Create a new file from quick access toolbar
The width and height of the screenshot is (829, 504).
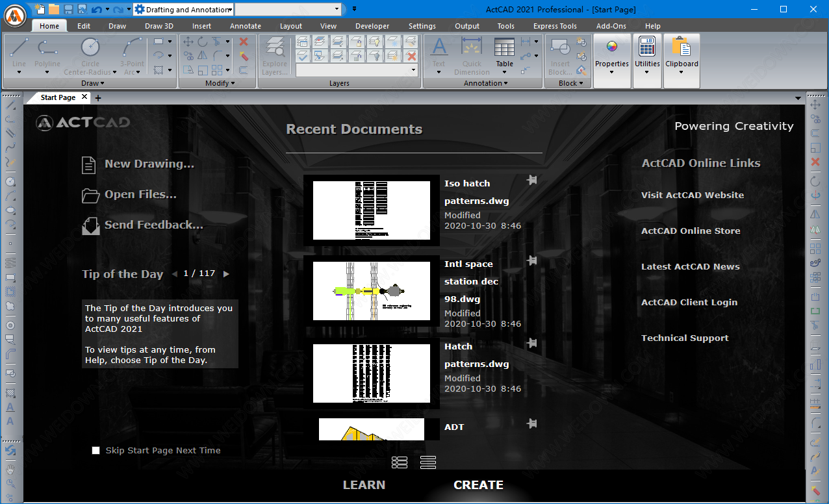pyautogui.click(x=40, y=9)
